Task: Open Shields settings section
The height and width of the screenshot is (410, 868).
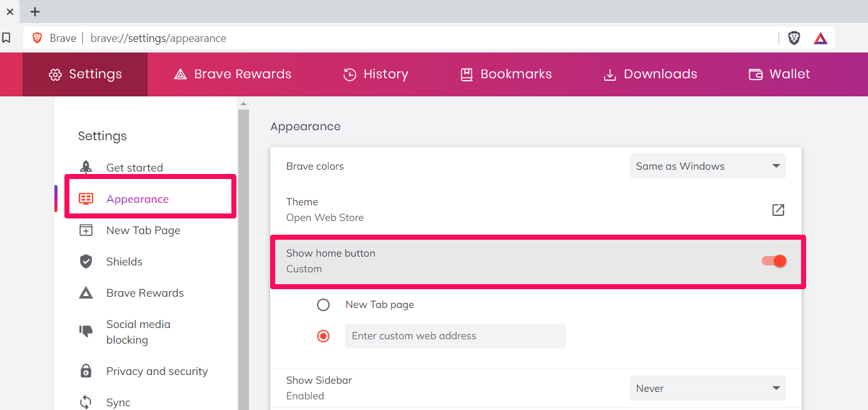Action: 124,262
